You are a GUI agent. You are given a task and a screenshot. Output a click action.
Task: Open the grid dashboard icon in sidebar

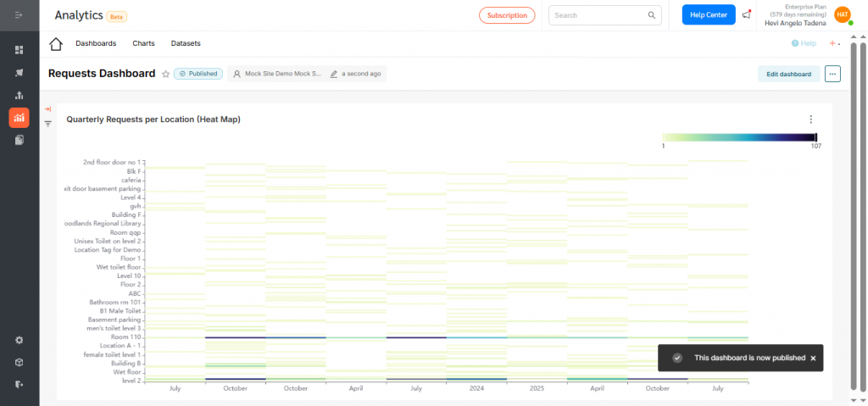[19, 50]
